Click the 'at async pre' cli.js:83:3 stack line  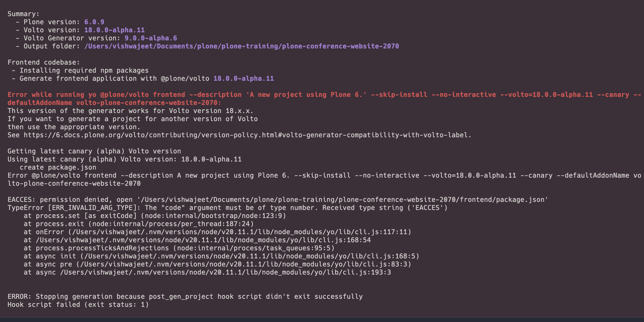click(x=217, y=264)
